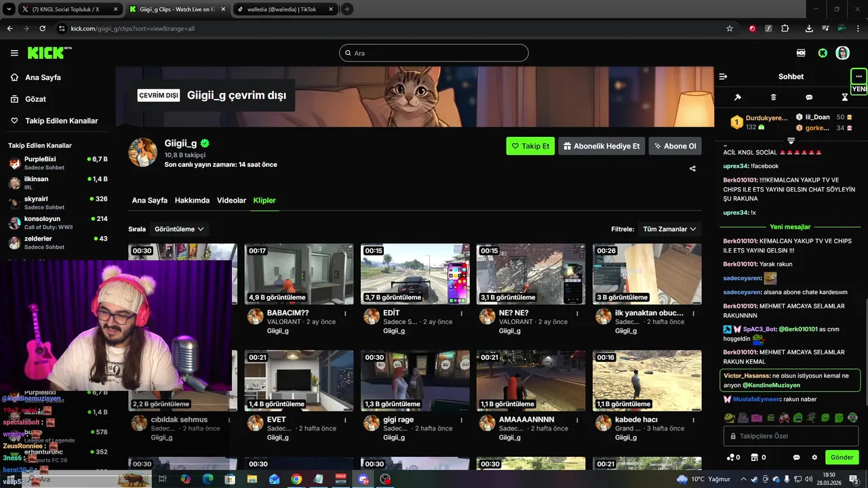Focus the Ara search field

click(x=434, y=53)
